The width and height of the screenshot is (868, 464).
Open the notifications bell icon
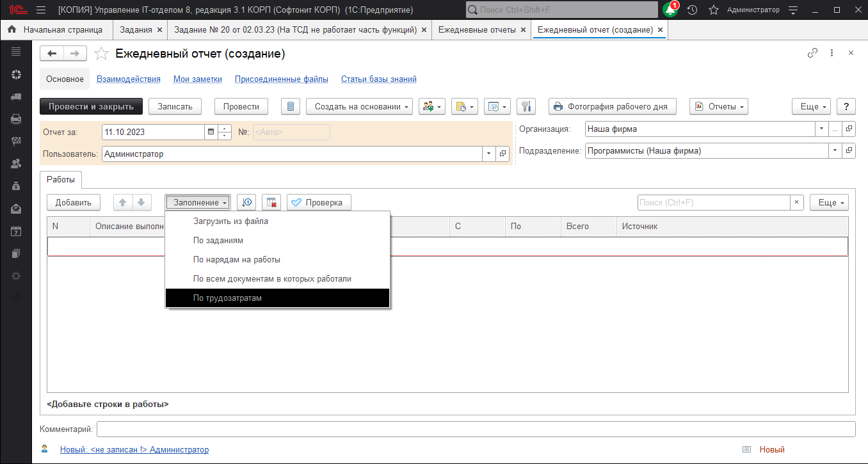pos(670,10)
